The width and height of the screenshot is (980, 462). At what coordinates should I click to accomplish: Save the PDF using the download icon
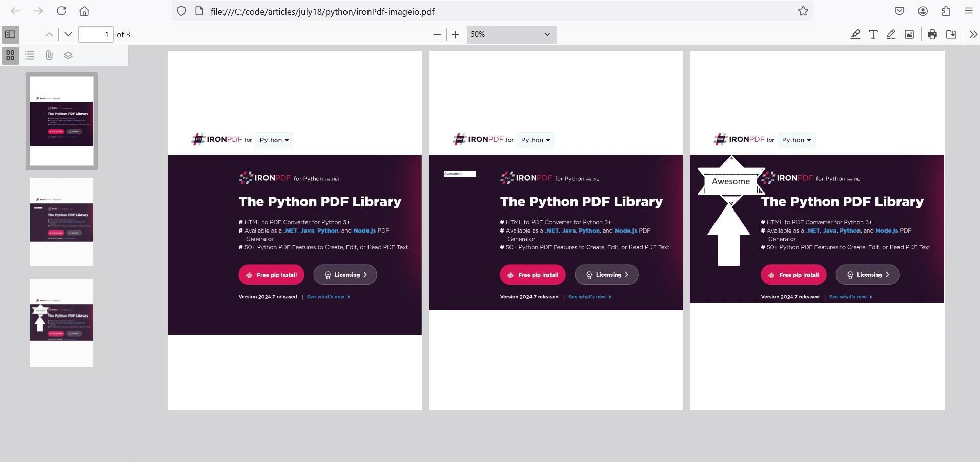(951, 34)
